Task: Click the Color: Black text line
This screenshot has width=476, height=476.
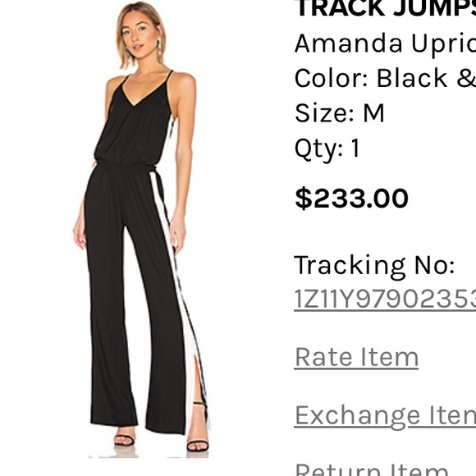Action: point(386,78)
